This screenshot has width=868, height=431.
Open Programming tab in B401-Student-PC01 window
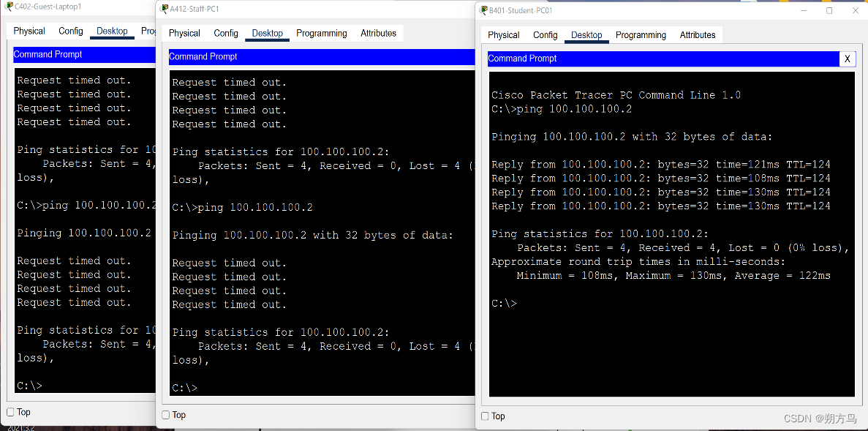641,35
